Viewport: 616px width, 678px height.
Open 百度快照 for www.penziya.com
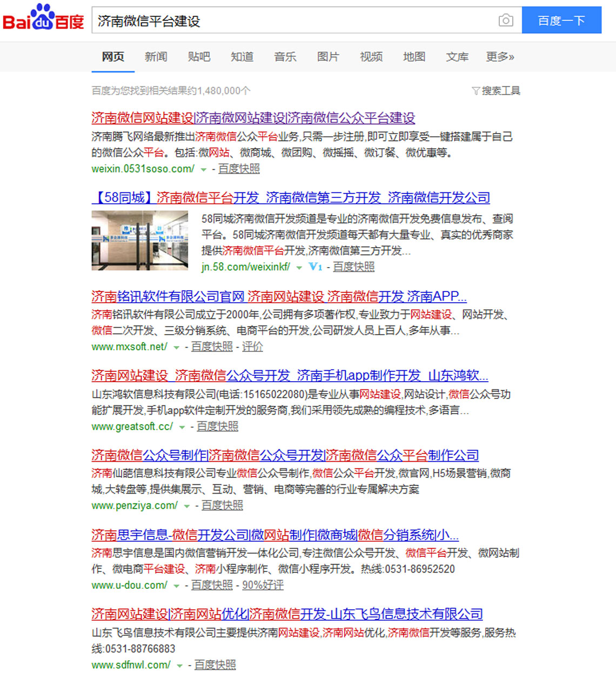click(x=222, y=506)
